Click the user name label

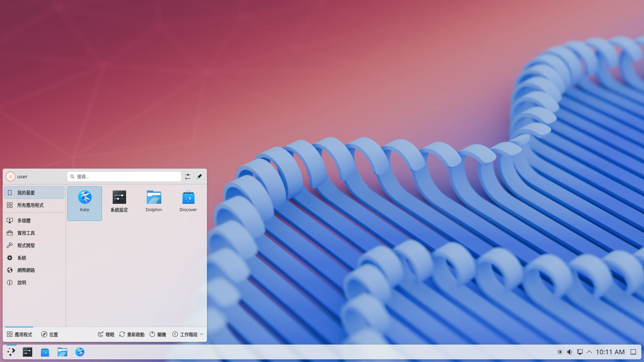[x=22, y=177]
